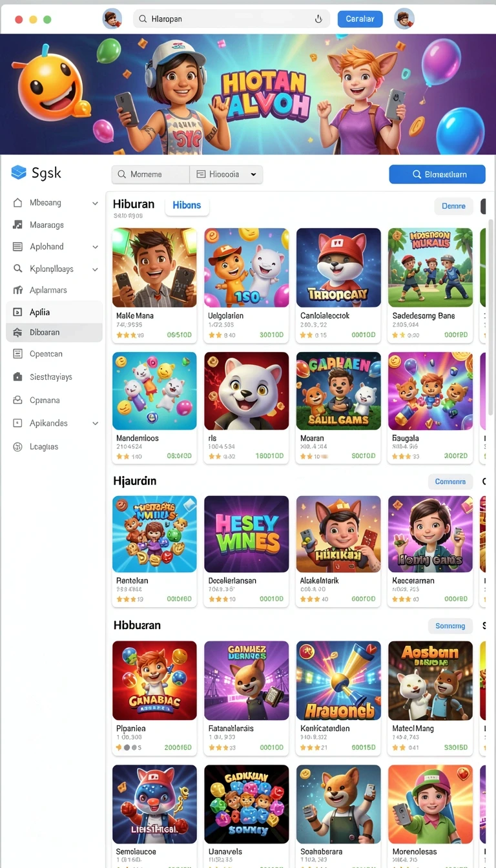The height and width of the screenshot is (868, 496).
Task: Open the Mandemloos game thumbnail
Action: coord(154,391)
